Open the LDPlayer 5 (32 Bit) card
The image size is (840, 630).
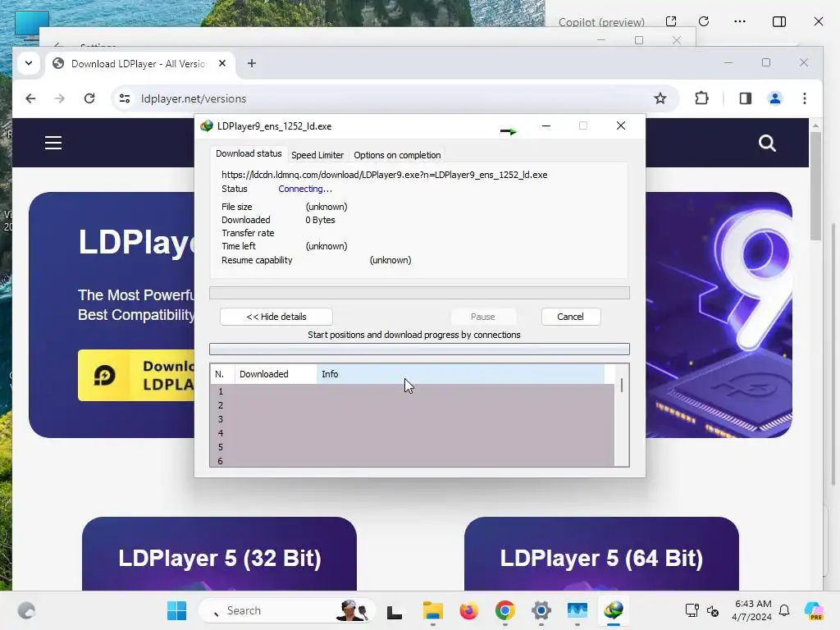(219, 554)
